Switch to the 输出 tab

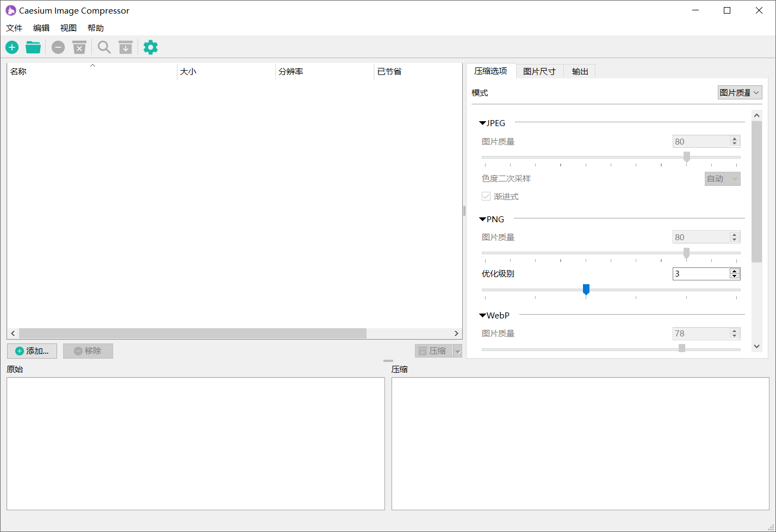tap(579, 71)
